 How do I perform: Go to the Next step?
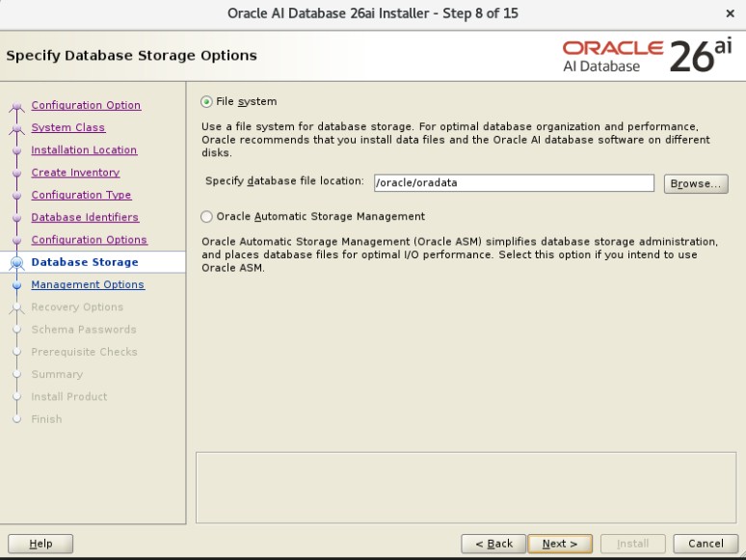click(x=560, y=544)
